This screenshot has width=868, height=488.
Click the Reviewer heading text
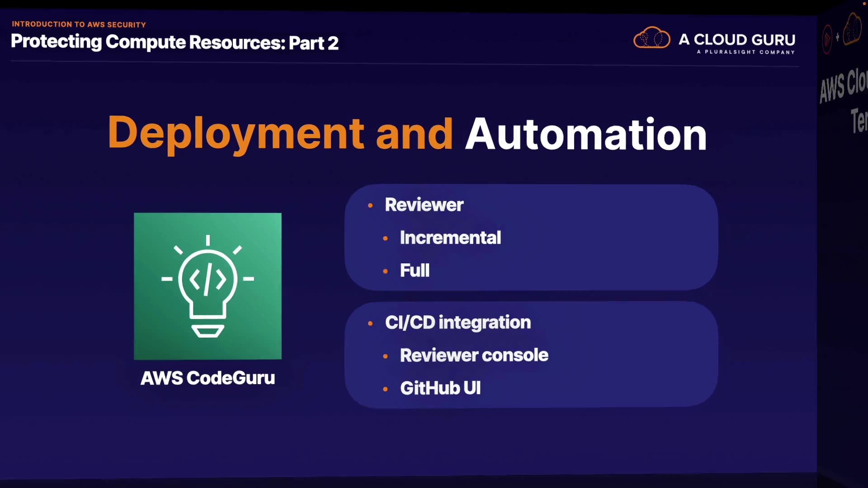point(424,205)
